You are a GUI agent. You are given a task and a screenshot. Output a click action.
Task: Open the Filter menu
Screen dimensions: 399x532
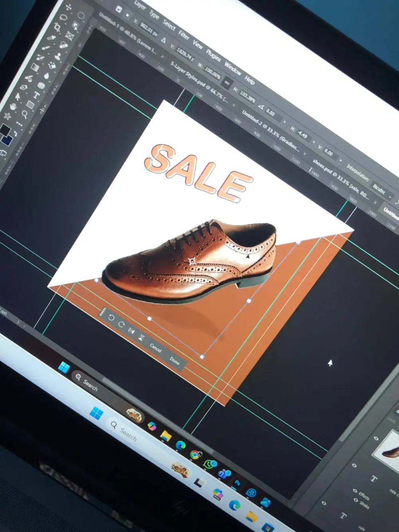[184, 35]
